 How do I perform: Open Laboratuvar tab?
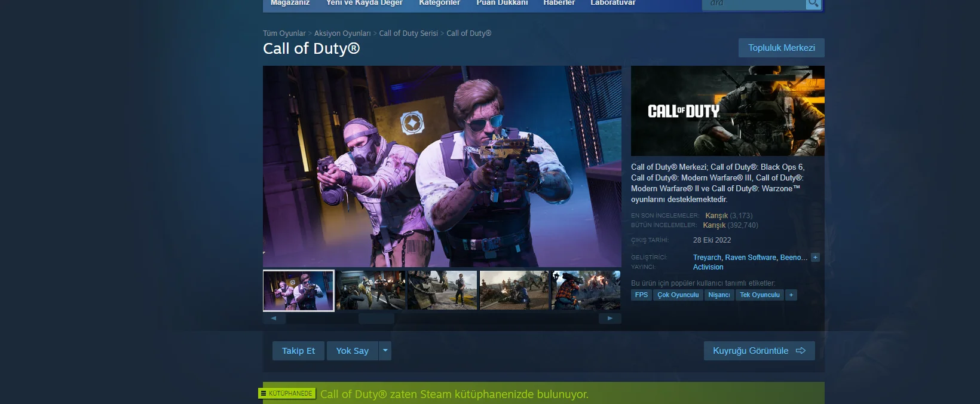[612, 3]
